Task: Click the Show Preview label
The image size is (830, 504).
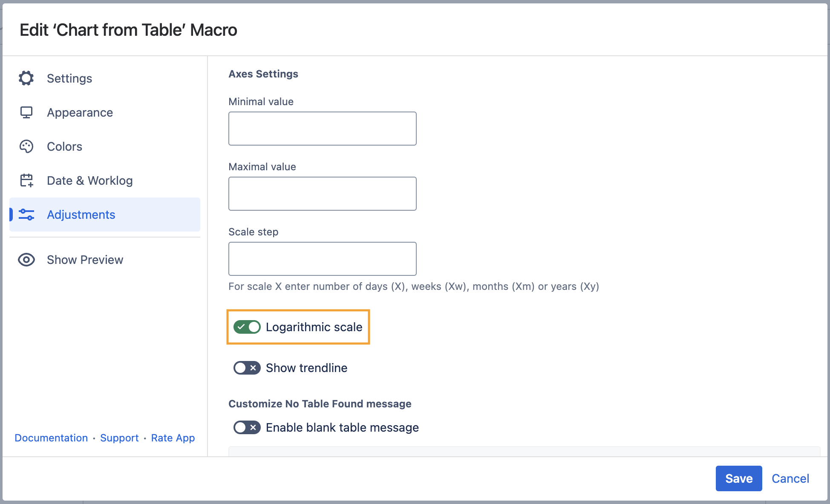Action: pyautogui.click(x=85, y=260)
